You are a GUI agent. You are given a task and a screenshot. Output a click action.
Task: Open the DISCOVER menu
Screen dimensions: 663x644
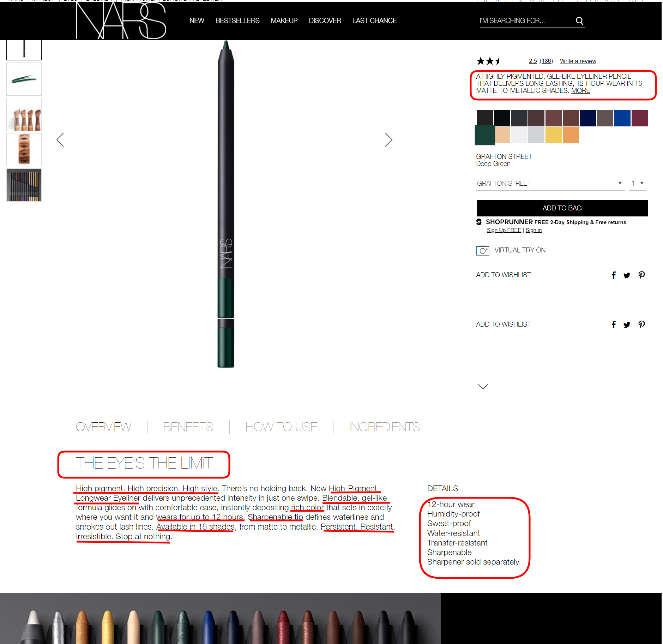click(x=325, y=21)
